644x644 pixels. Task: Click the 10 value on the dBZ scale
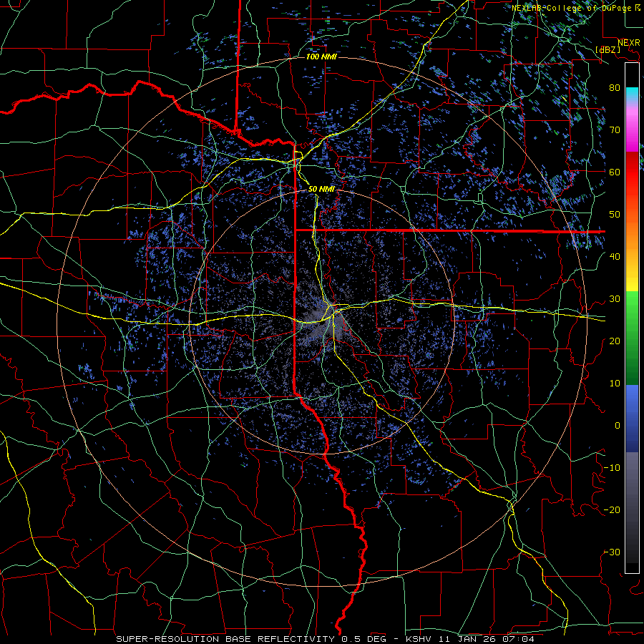(615, 384)
